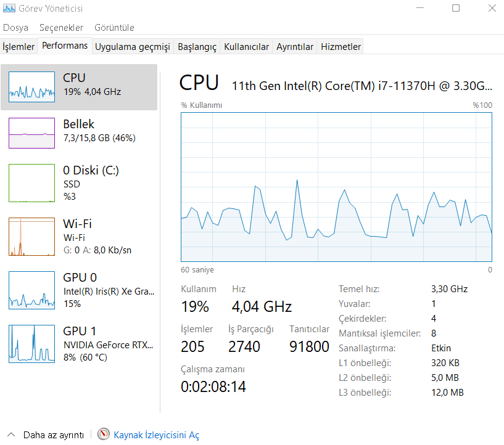Switch to the Hizmetler tab

click(341, 47)
